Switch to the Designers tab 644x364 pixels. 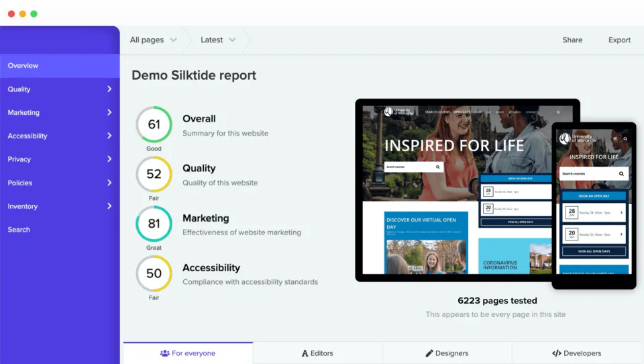[x=447, y=353]
